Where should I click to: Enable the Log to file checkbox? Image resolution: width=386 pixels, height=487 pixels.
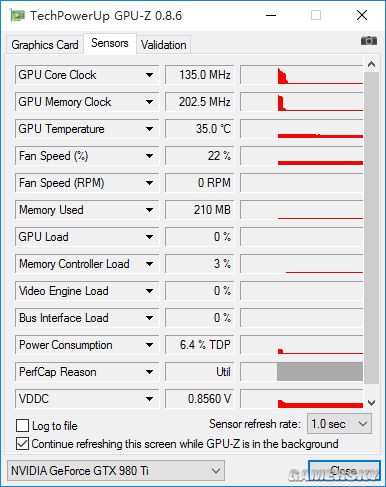tap(22, 426)
